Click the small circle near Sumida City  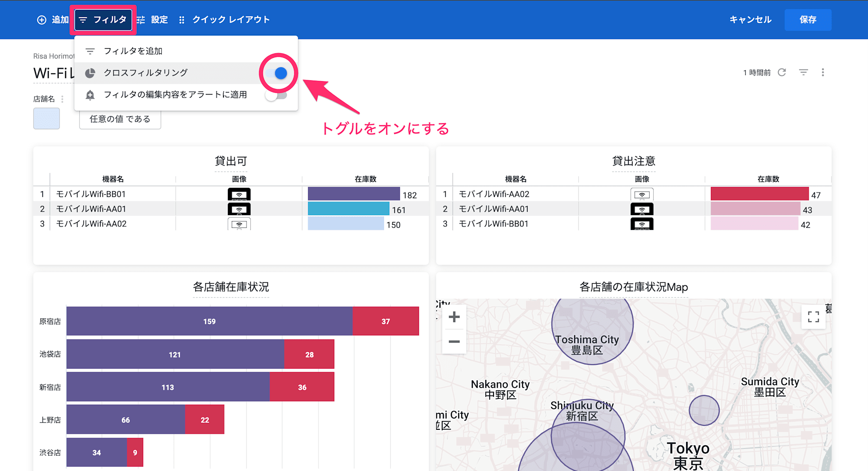[x=704, y=410]
